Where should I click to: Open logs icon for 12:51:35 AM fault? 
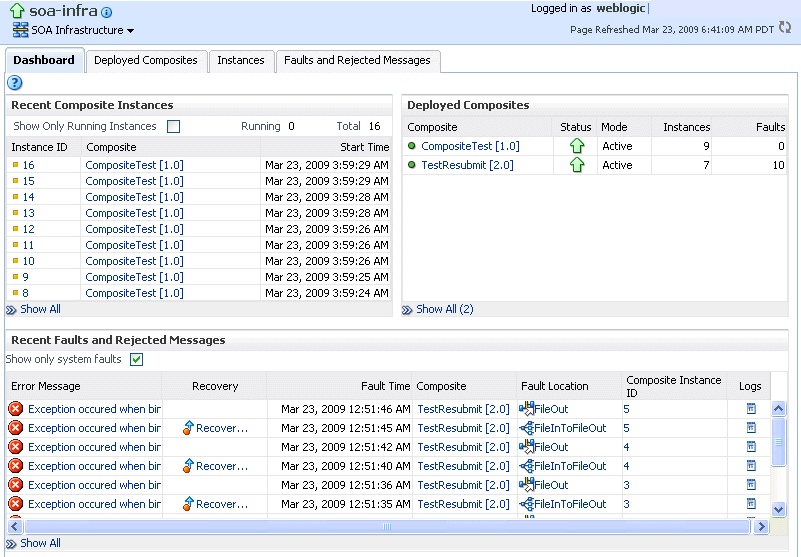tap(751, 503)
